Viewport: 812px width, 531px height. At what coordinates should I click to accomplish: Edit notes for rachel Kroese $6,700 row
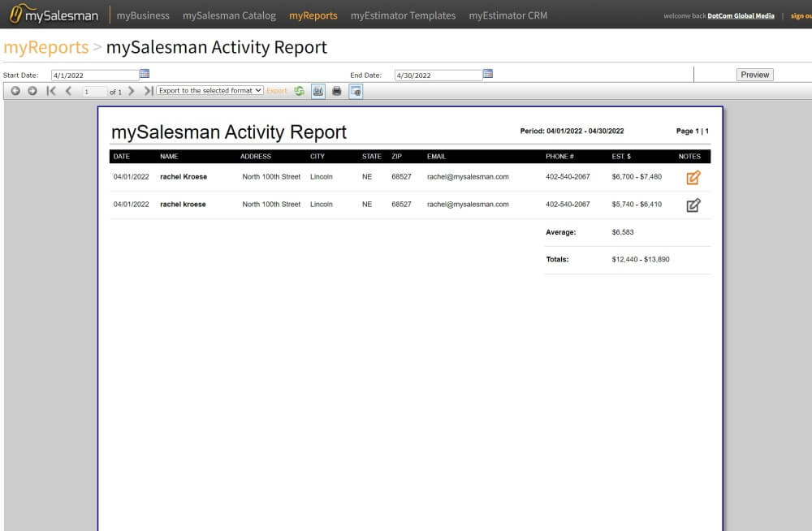[693, 178]
